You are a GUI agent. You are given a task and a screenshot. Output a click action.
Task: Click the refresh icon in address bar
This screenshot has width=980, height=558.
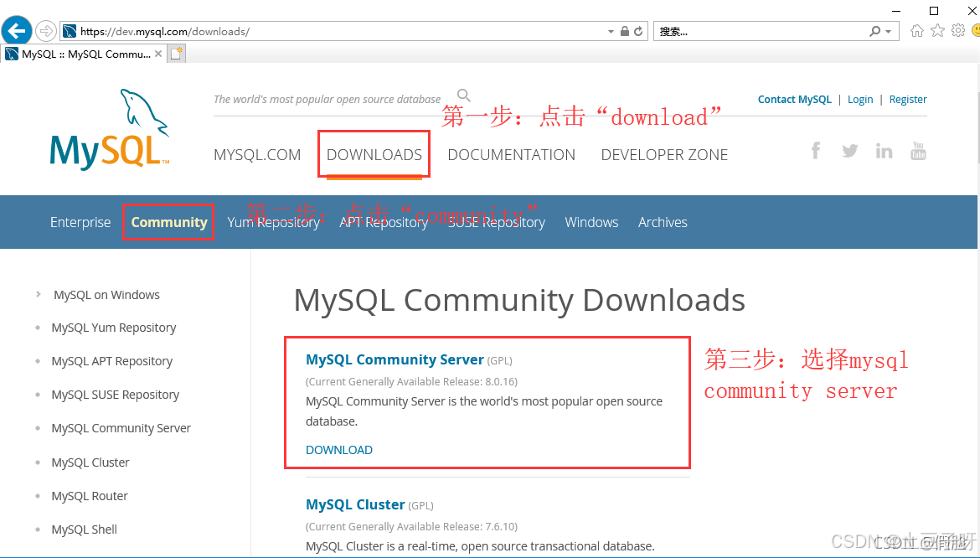tap(638, 31)
